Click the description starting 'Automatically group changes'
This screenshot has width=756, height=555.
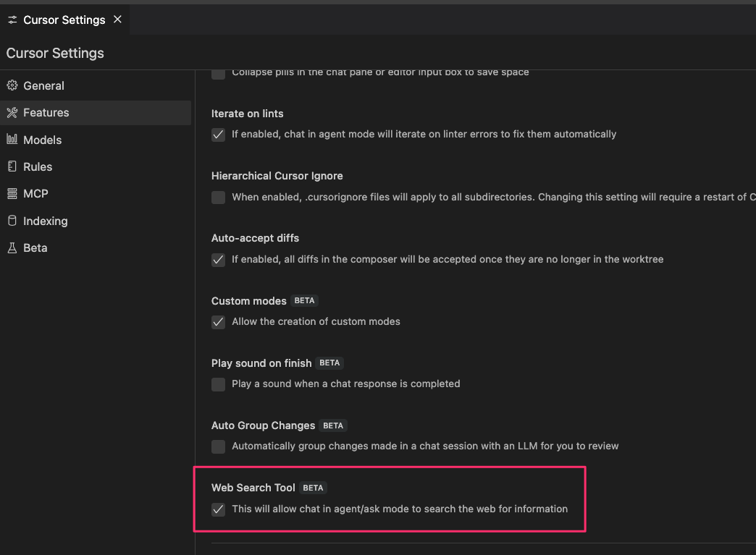[425, 446]
